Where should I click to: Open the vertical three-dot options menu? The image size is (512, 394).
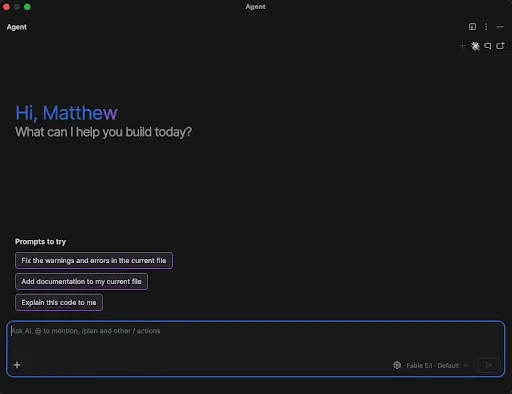(486, 27)
